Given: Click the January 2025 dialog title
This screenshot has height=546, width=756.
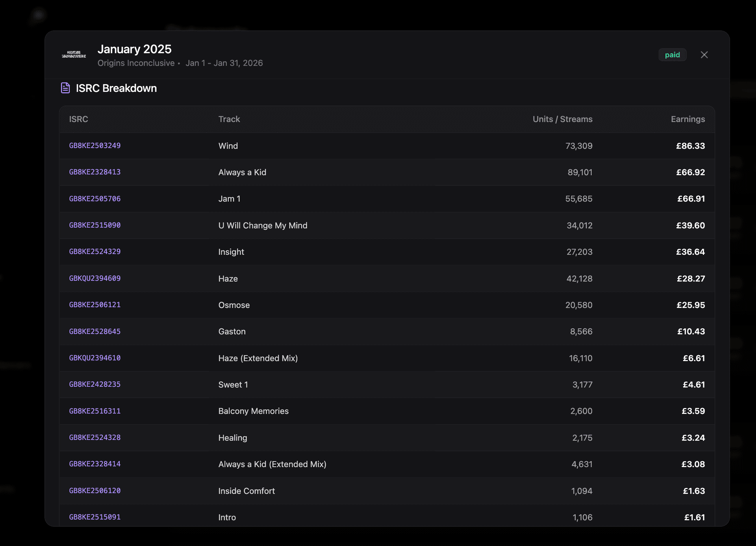Looking at the screenshot, I should (x=134, y=49).
